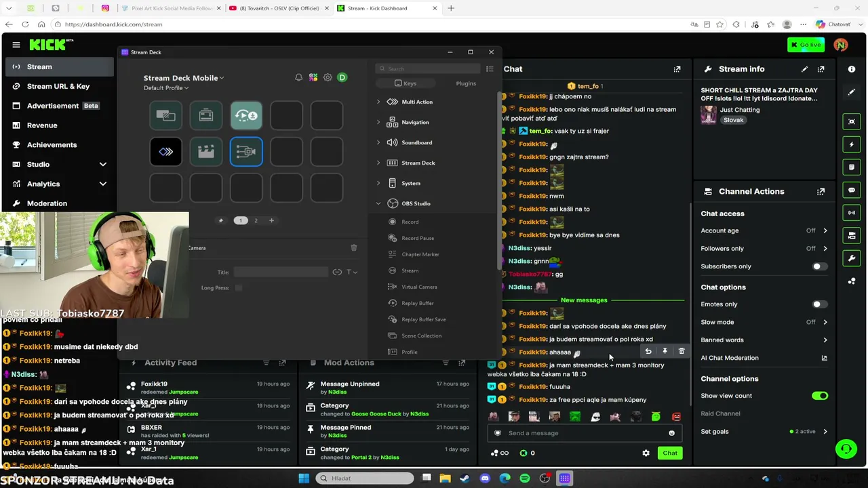Click the info icon in right sidebar

852,69
